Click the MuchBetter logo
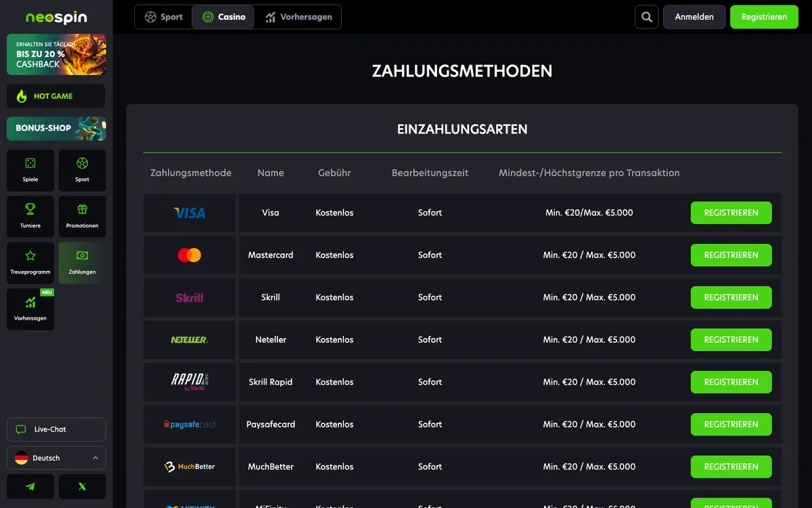This screenshot has width=812, height=508. 189,467
